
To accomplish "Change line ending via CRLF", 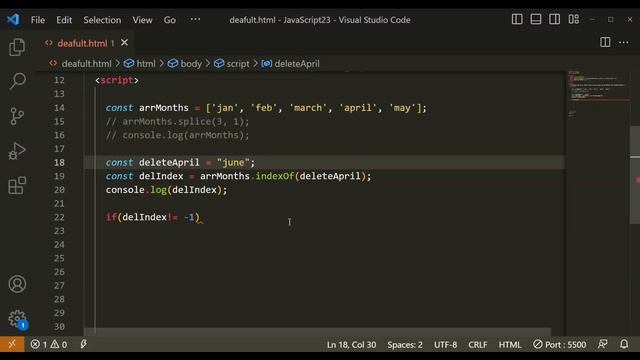I will pyautogui.click(x=478, y=344).
